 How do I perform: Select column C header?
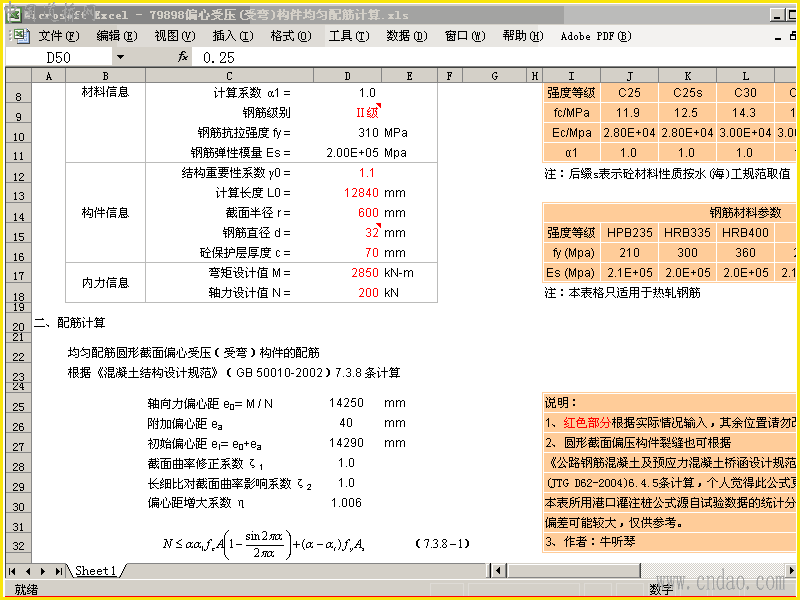click(229, 76)
